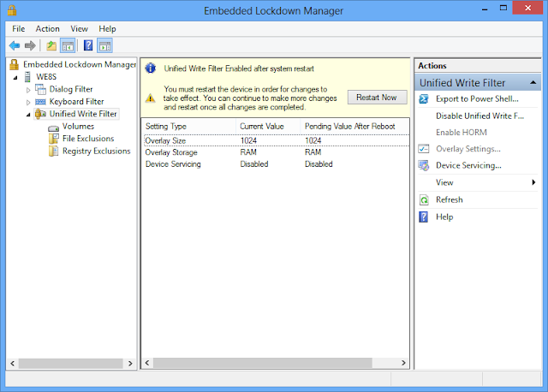Open the Help menu in menu bar

(x=107, y=28)
